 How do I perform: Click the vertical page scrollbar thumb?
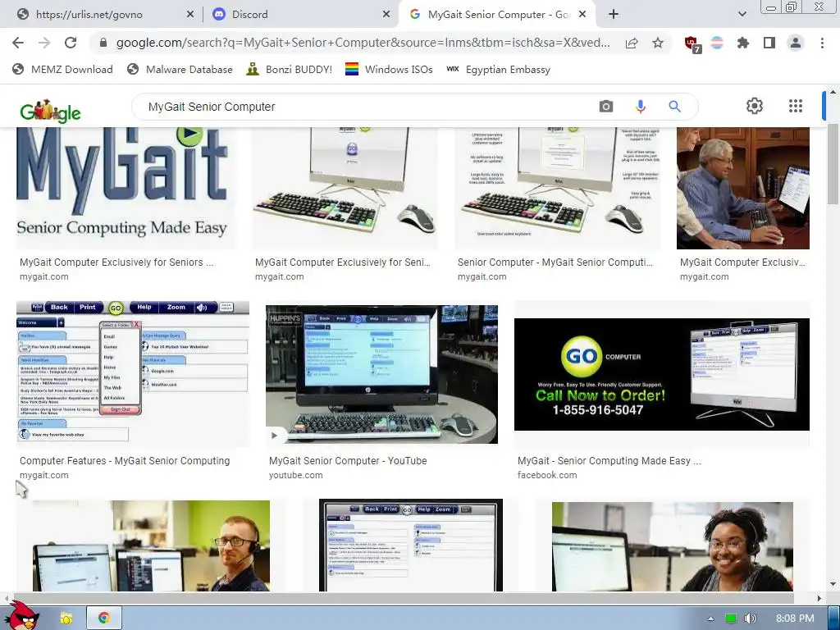point(833,163)
